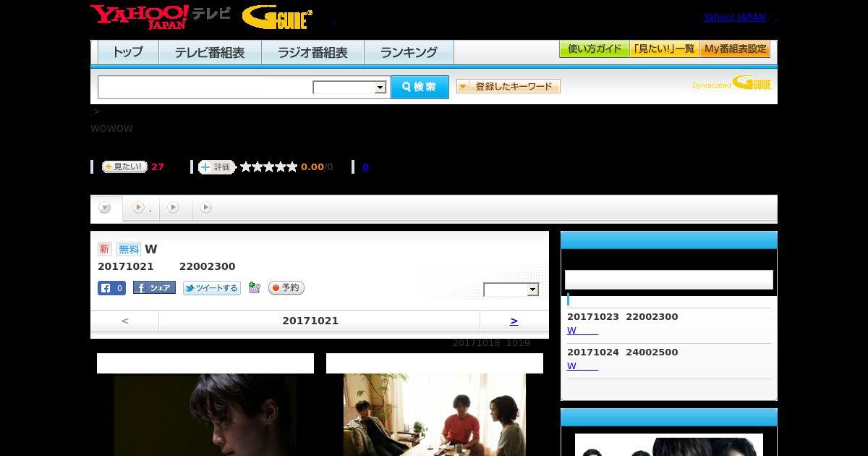Select the first tab with the down-arrow icon
Viewport: 868px width, 456px height.
(x=106, y=208)
